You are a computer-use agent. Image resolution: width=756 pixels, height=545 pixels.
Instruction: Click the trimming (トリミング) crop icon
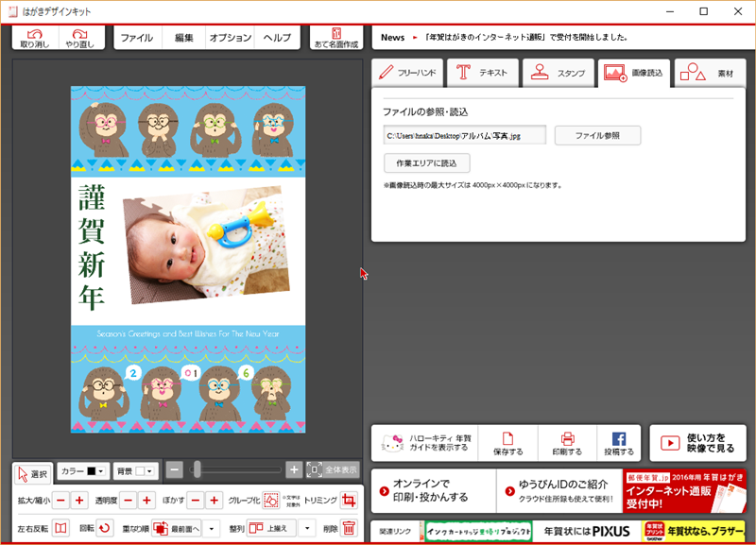point(349,500)
